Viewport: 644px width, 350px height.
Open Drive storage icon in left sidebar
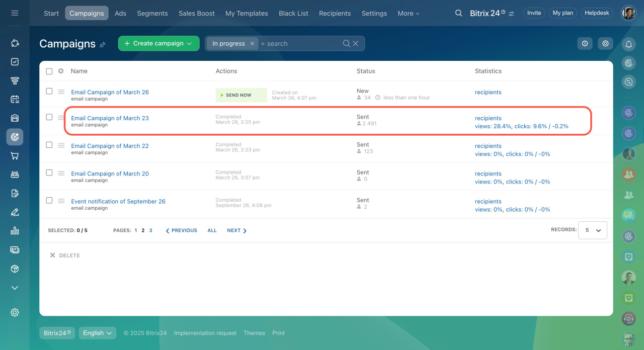coord(15,118)
